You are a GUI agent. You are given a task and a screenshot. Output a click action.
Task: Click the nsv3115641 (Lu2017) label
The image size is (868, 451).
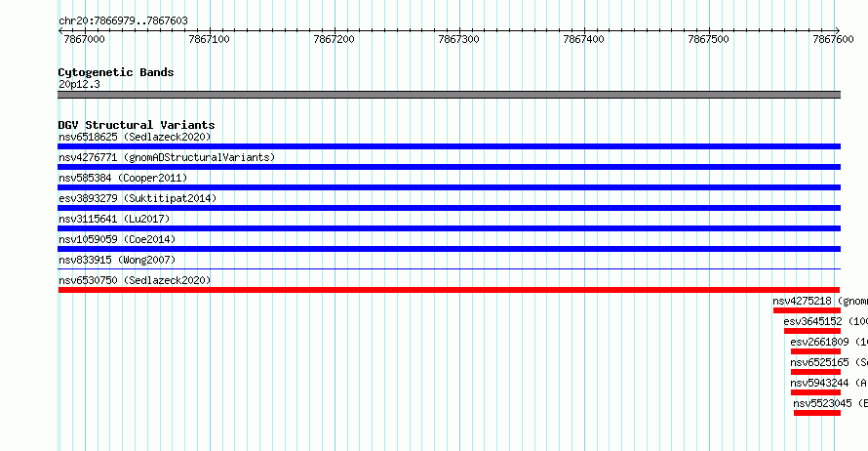click(114, 219)
